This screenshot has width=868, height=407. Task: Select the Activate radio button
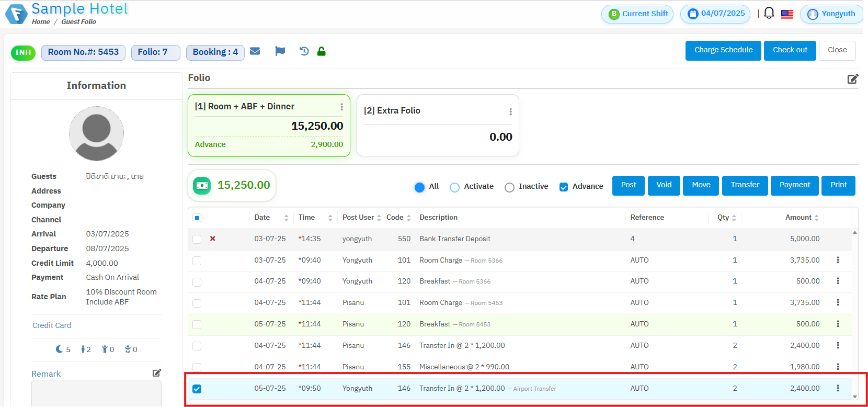click(x=455, y=187)
